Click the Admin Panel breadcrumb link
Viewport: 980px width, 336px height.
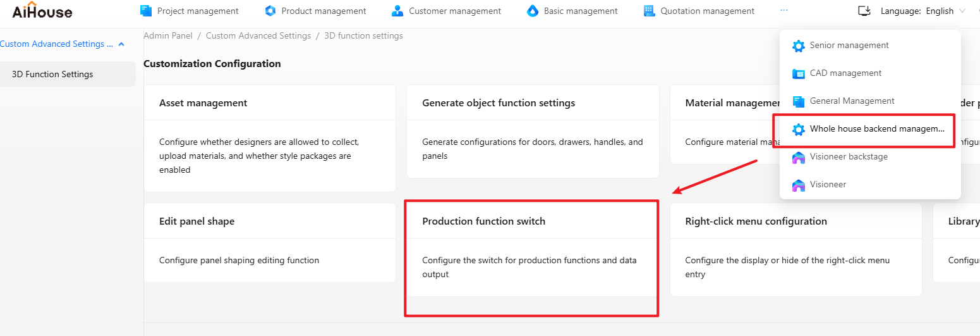[168, 36]
